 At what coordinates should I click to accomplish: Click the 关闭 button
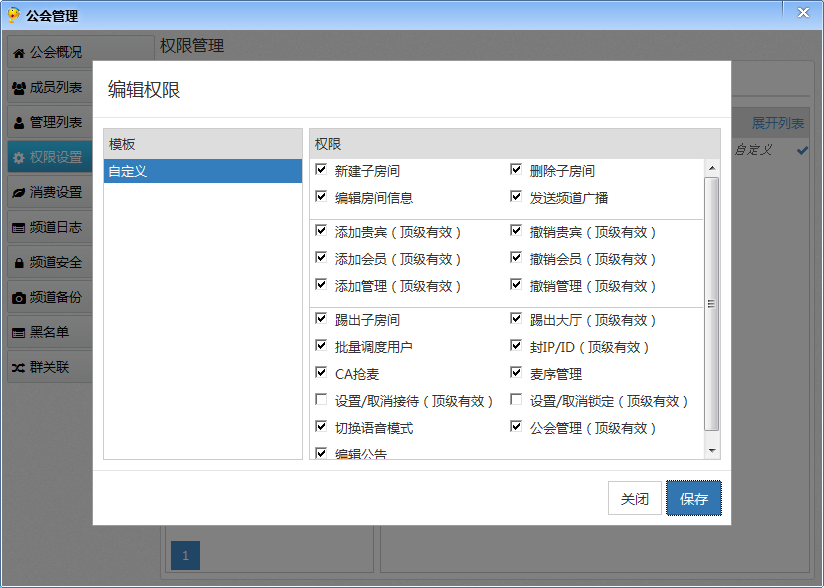pos(635,498)
